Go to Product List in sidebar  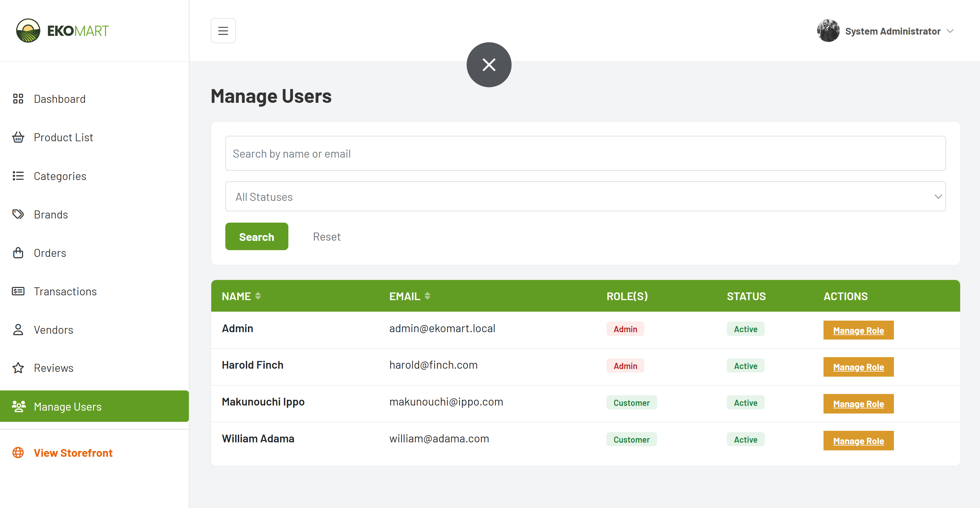94,137
